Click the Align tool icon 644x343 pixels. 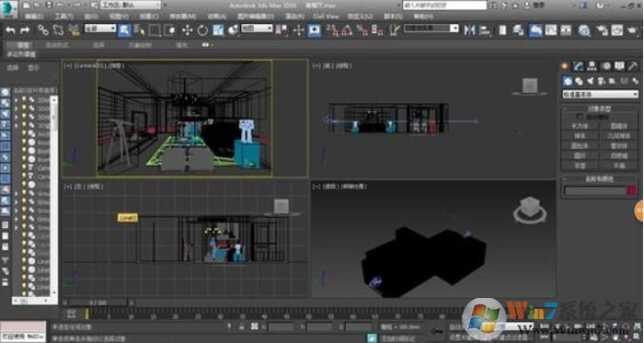tap(486, 29)
